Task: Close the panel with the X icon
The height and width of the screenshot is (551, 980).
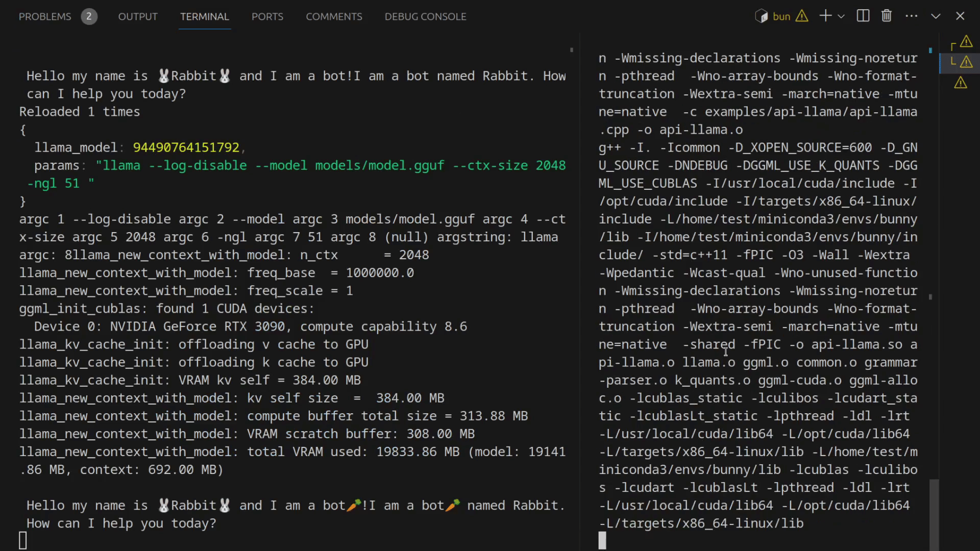Action: [960, 16]
